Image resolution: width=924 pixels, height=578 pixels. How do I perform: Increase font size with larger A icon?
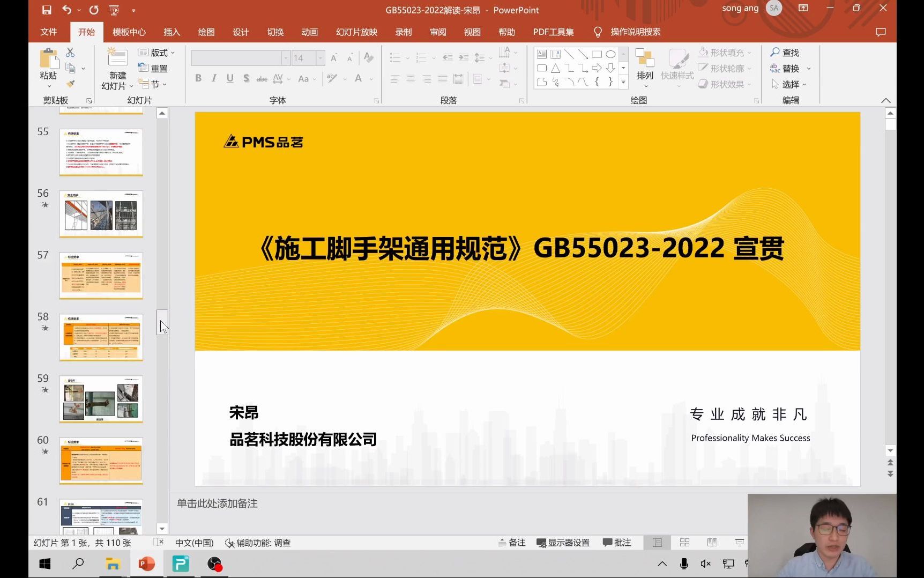tap(334, 57)
